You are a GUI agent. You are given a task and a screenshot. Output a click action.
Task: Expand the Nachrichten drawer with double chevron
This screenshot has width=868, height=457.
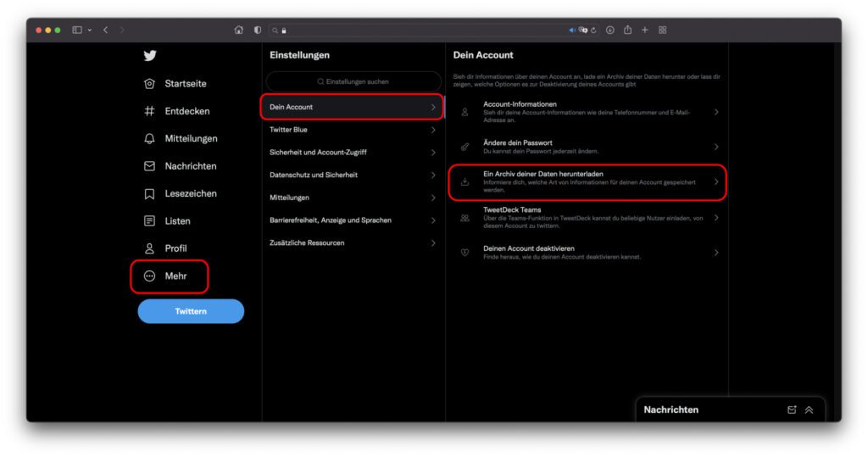click(x=809, y=410)
